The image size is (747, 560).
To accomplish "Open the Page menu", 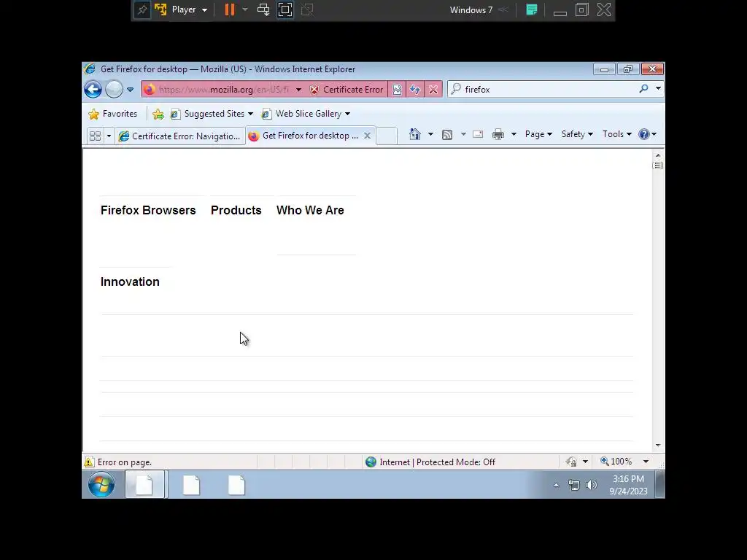I will pyautogui.click(x=538, y=134).
